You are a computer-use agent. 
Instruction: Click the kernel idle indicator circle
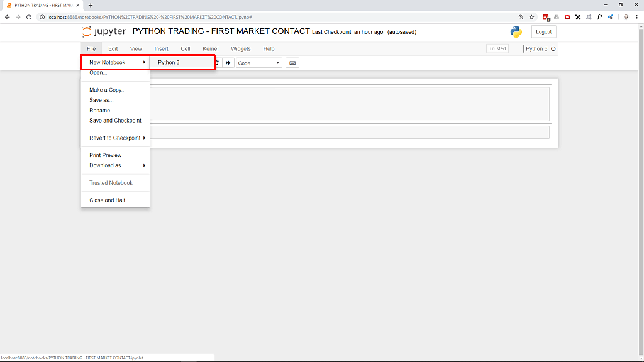pos(553,49)
